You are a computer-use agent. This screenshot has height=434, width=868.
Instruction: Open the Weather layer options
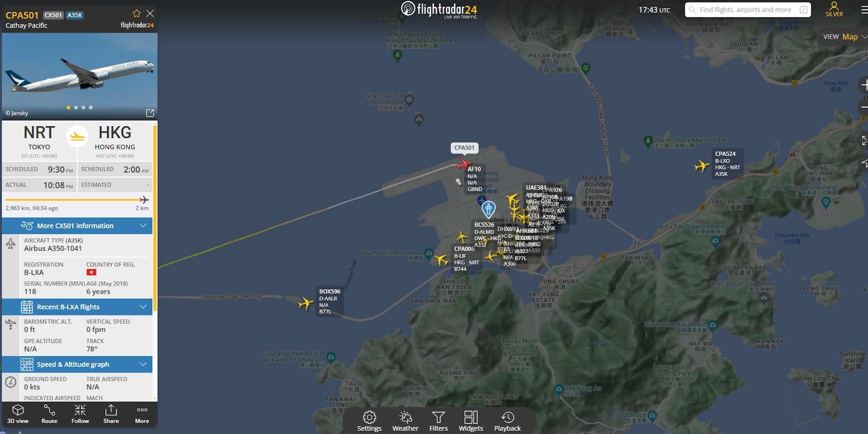click(406, 421)
